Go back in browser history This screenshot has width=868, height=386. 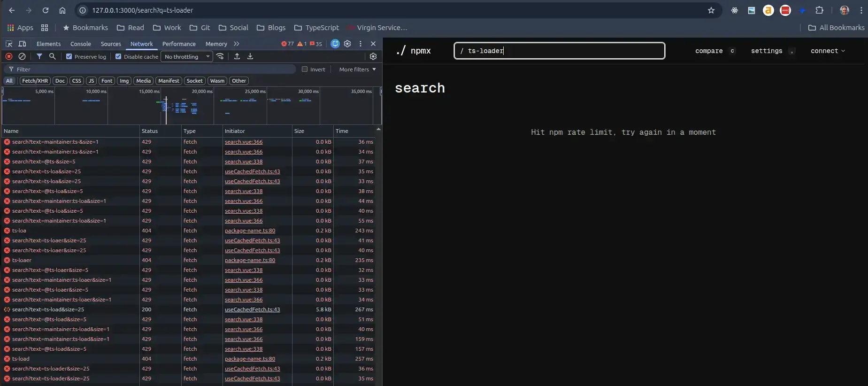(x=12, y=10)
